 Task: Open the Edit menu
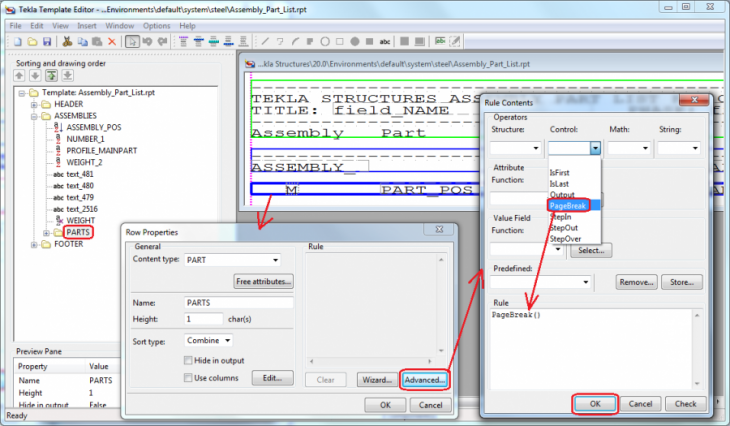(x=36, y=26)
